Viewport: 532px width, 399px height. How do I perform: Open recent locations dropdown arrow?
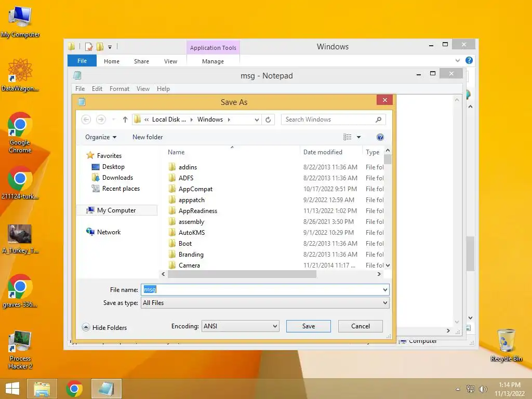pyautogui.click(x=114, y=119)
